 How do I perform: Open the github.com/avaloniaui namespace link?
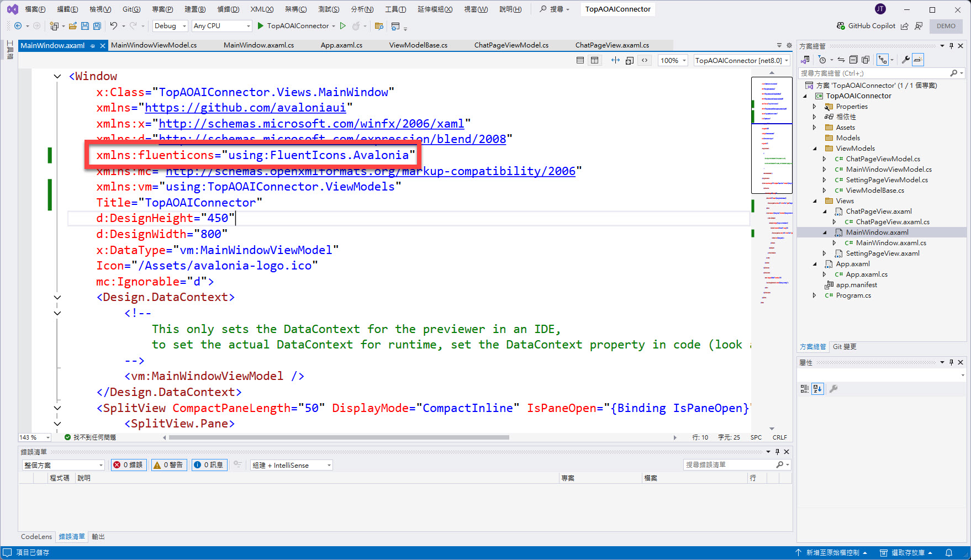245,108
